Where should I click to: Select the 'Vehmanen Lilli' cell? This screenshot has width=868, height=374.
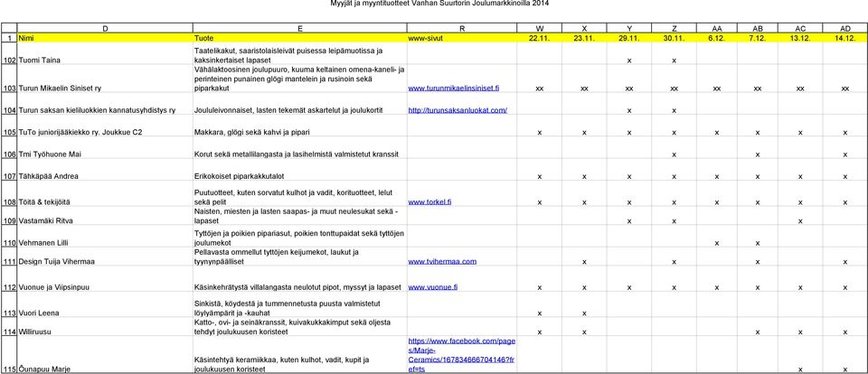coord(105,237)
